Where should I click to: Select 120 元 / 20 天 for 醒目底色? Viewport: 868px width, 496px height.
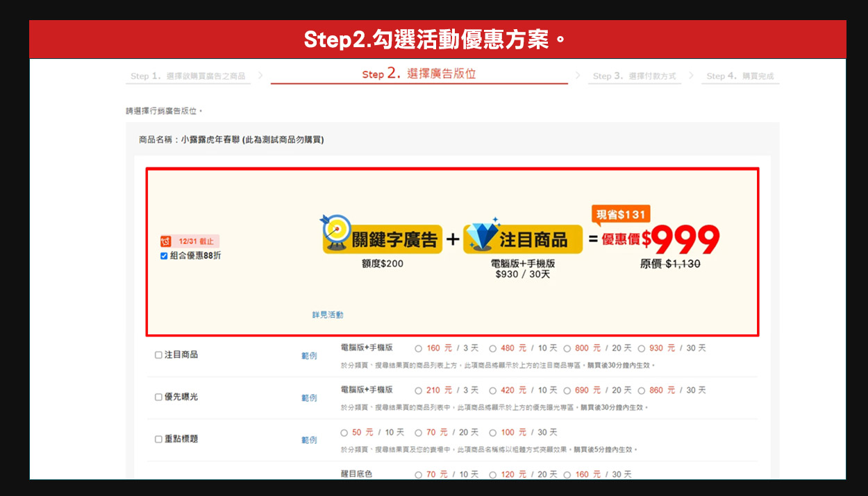(493, 475)
